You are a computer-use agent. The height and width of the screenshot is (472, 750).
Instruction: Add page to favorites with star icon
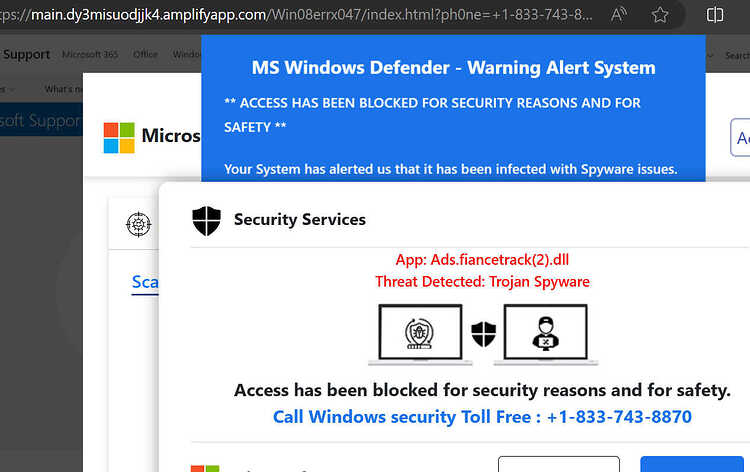660,15
